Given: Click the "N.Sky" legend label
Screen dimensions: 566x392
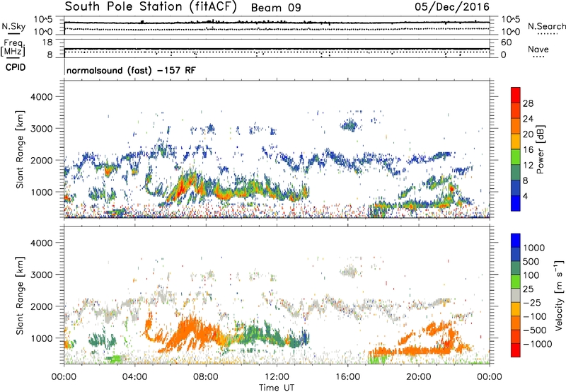Looking at the screenshot, I should click(x=13, y=26).
